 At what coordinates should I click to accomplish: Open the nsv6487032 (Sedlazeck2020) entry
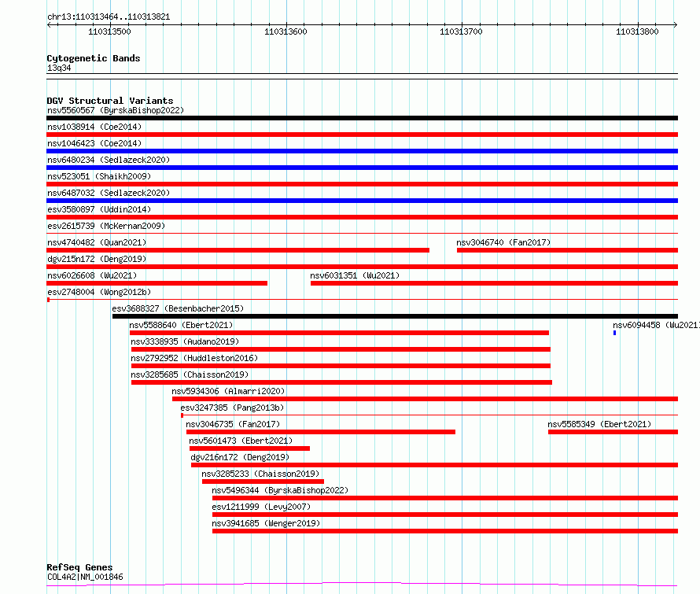pos(109,193)
